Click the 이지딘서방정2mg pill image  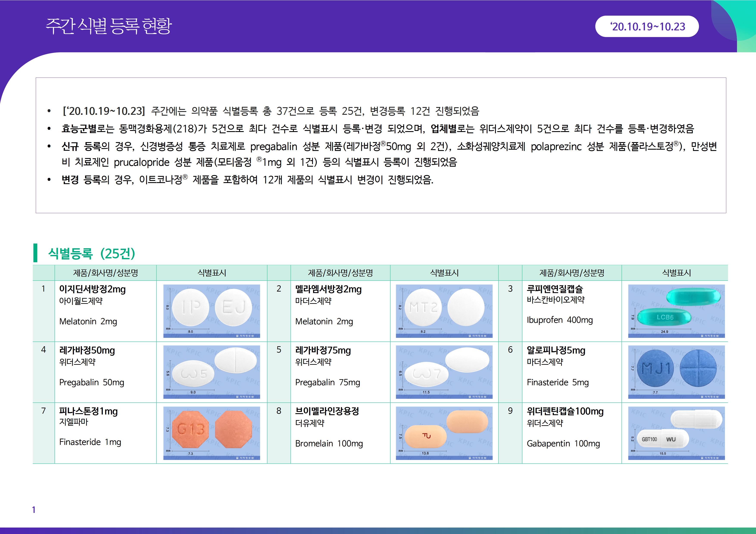pos(211,311)
